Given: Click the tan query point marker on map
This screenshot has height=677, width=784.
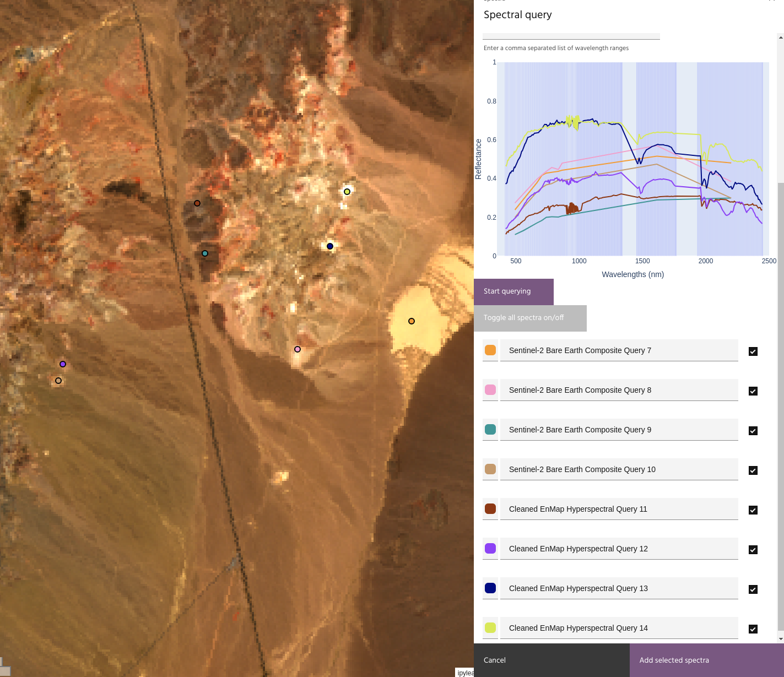Looking at the screenshot, I should pos(58,381).
